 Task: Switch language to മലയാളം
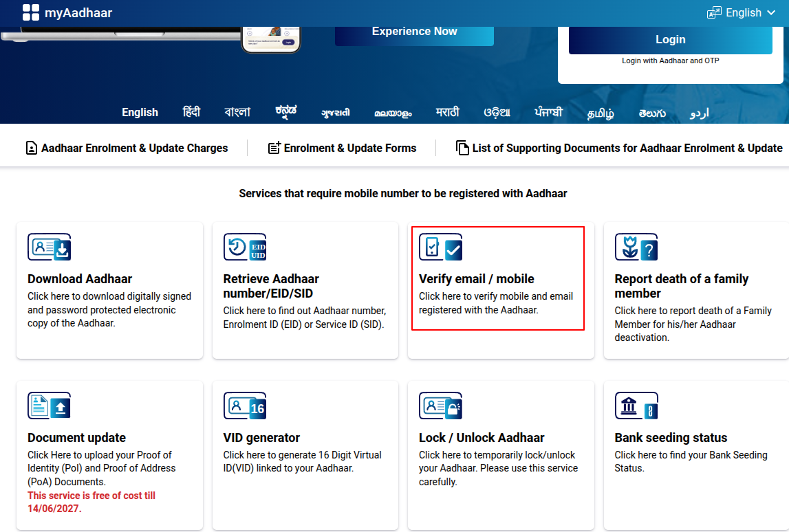[393, 113]
